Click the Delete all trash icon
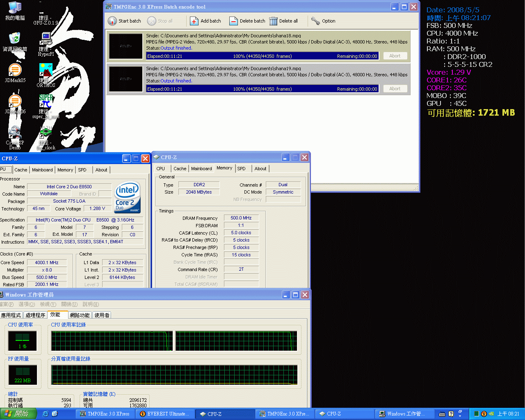This screenshot has width=525, height=420. click(274, 21)
